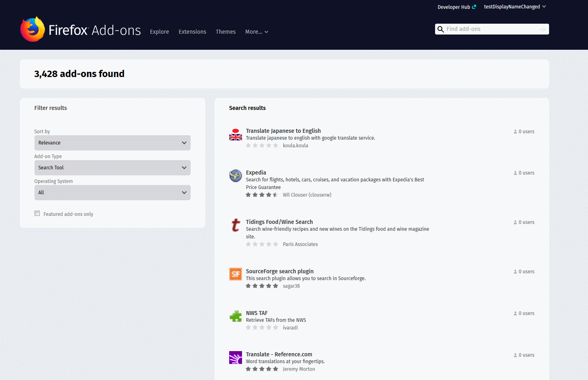Click the 3,428 add-ons found heading

[x=79, y=74]
